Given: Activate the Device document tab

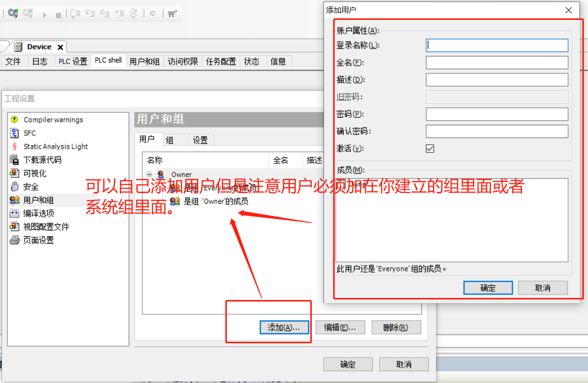Looking at the screenshot, I should (x=39, y=47).
